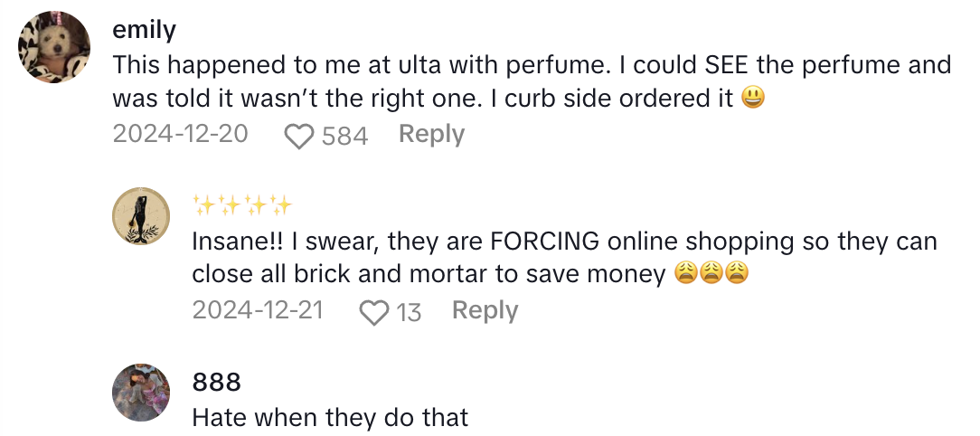Reply to the brick and mortar comment

[485, 310]
